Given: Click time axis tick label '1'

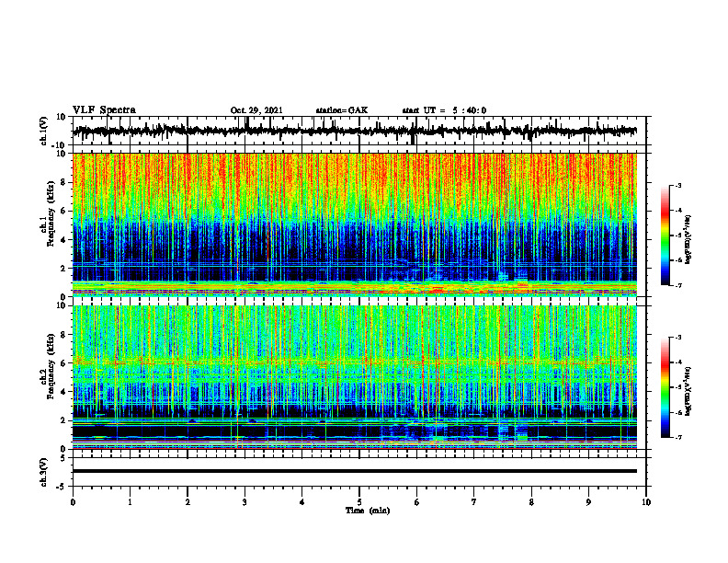Looking at the screenshot, I should [130, 502].
